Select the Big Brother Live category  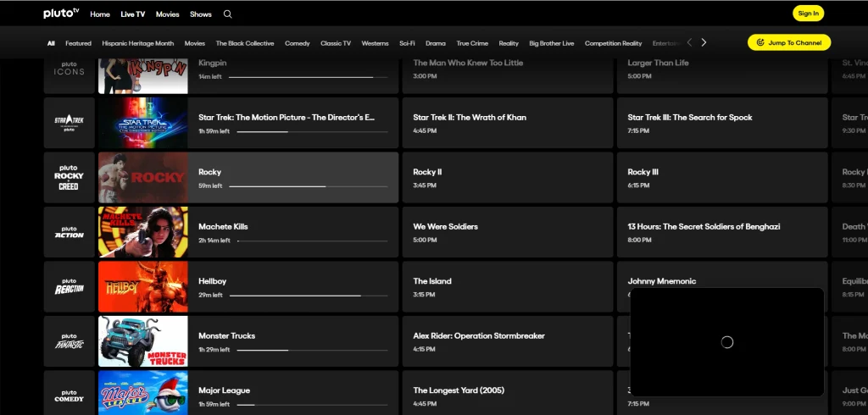coord(551,43)
